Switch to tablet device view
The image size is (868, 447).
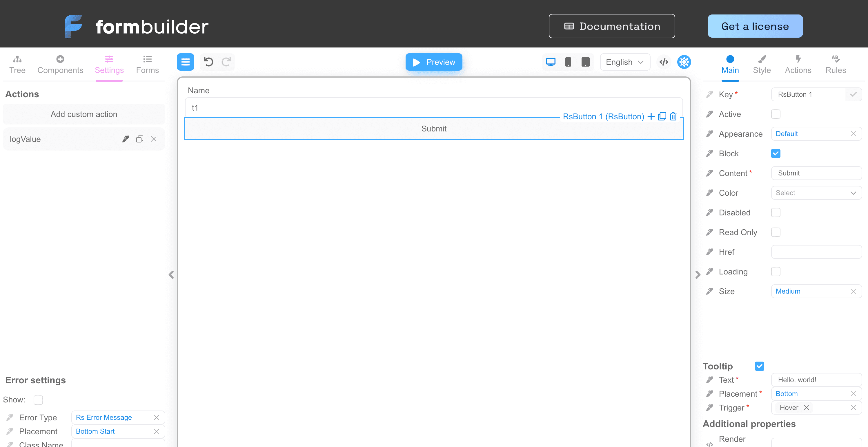pos(585,62)
